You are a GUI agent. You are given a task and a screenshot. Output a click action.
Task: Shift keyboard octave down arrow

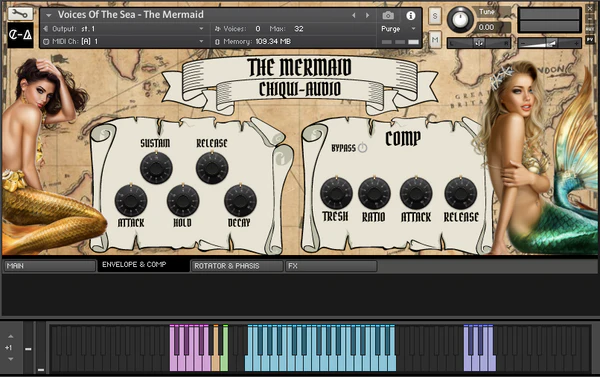coord(11,359)
